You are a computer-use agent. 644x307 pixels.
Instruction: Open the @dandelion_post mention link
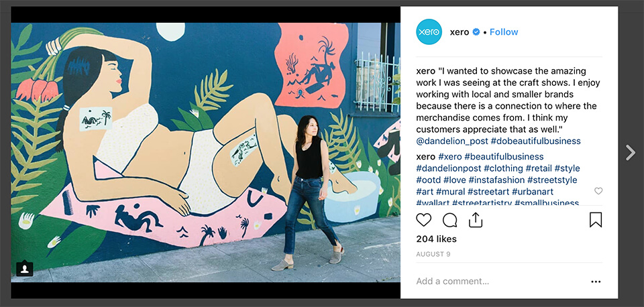click(452, 141)
